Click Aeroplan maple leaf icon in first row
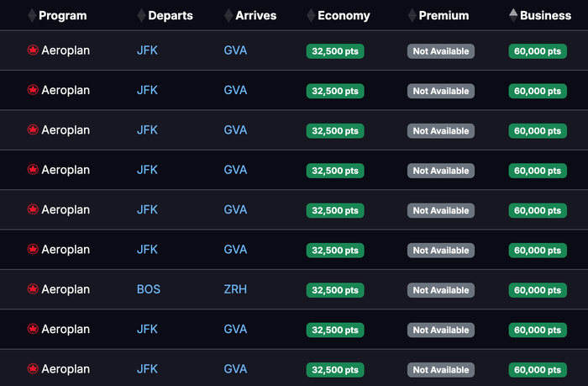The height and width of the screenshot is (386, 588). (33, 50)
